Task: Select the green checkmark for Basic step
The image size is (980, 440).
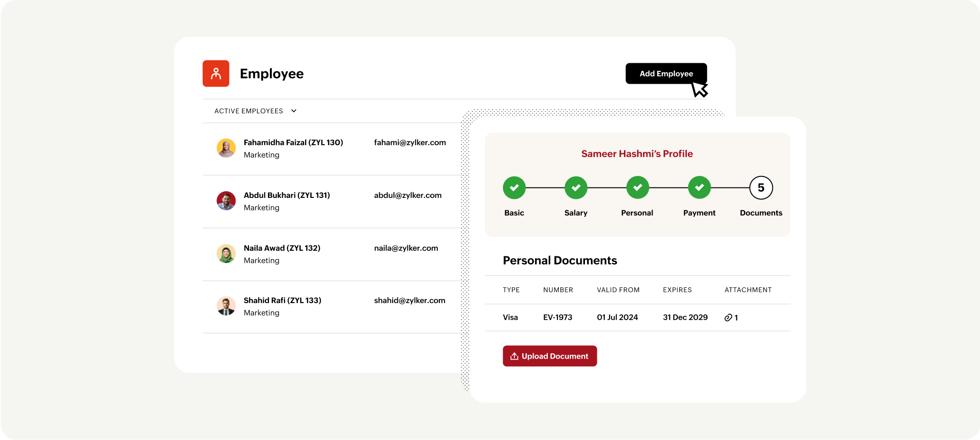Action: [x=514, y=187]
